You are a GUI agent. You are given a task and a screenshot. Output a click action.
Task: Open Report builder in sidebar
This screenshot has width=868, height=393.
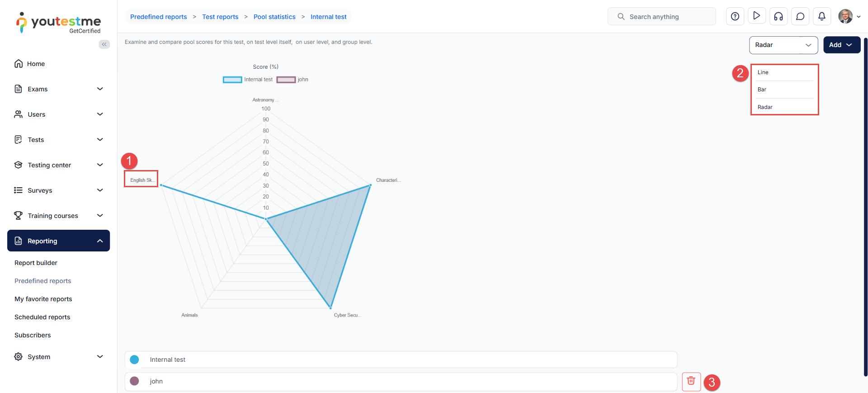click(36, 263)
